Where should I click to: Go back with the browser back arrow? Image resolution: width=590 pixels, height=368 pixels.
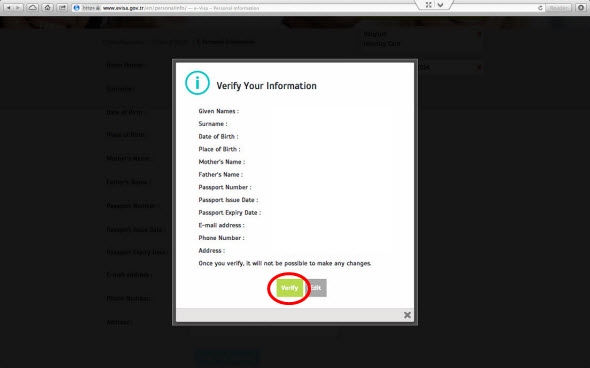point(9,8)
